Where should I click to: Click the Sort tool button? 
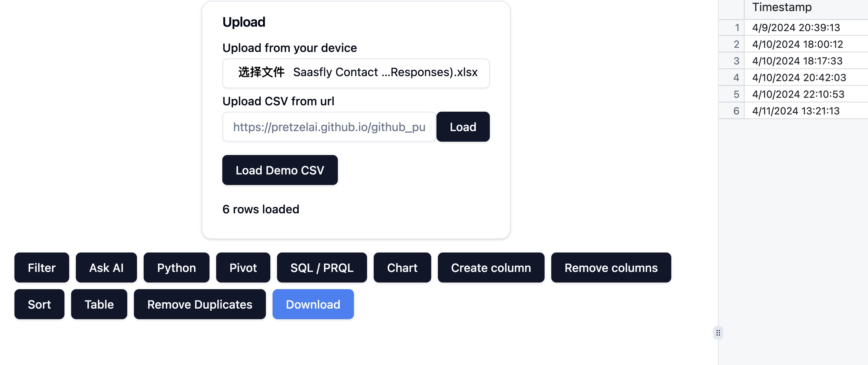39,304
